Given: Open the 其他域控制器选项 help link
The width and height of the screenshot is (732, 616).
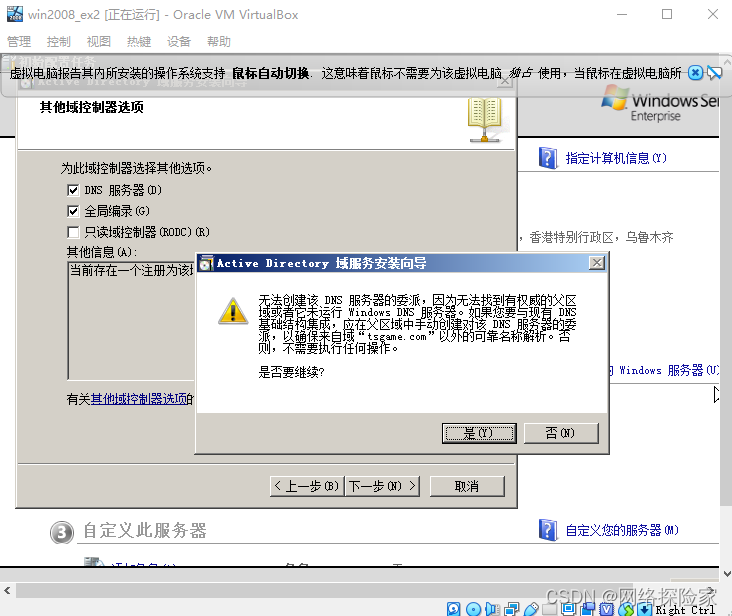Looking at the screenshot, I should (x=139, y=399).
